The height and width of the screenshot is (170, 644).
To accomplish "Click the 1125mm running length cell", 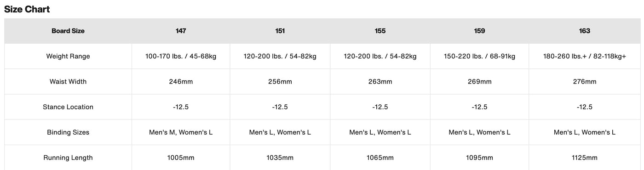I will 585,158.
